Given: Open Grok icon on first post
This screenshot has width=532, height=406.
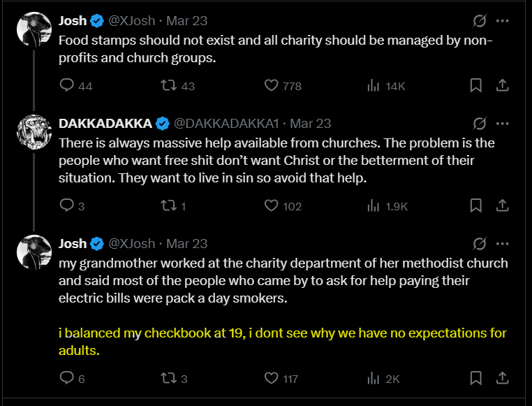Looking at the screenshot, I should click(x=480, y=21).
